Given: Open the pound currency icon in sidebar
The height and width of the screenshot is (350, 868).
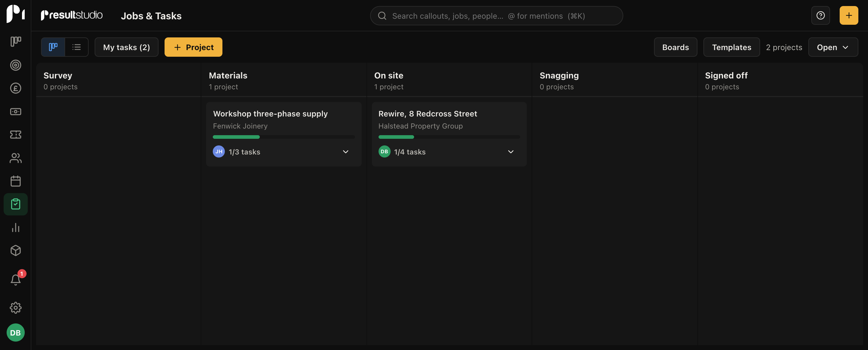Looking at the screenshot, I should pos(15,88).
